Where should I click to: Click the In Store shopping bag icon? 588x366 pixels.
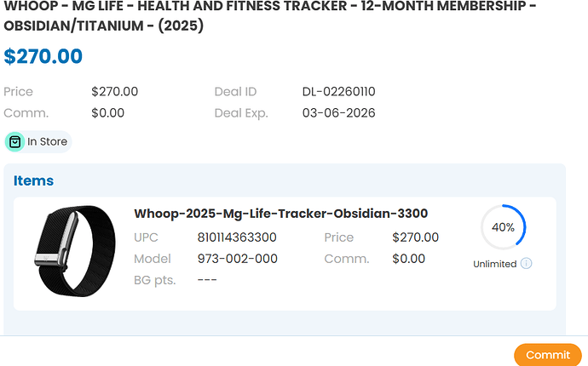click(15, 142)
